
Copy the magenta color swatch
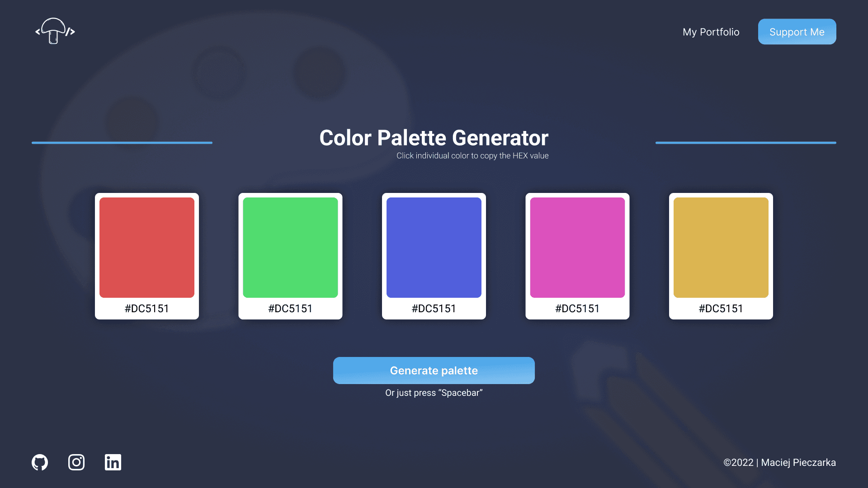coord(577,248)
